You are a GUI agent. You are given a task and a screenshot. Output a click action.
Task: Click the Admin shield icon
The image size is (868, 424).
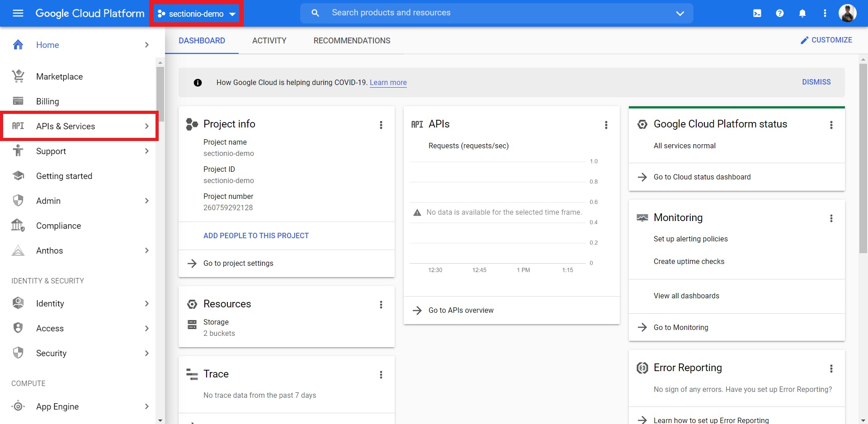tap(18, 200)
